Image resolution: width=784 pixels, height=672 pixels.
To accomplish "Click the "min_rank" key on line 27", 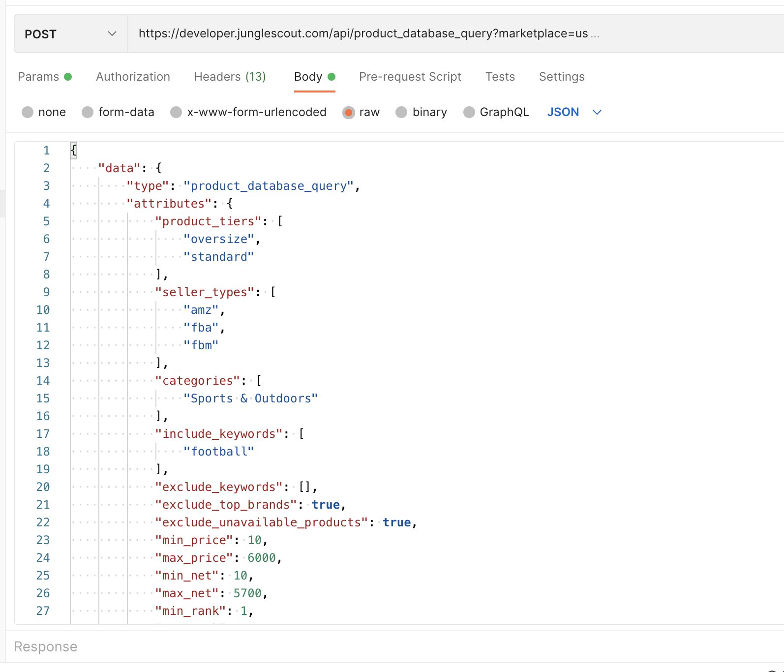I will [x=190, y=611].
